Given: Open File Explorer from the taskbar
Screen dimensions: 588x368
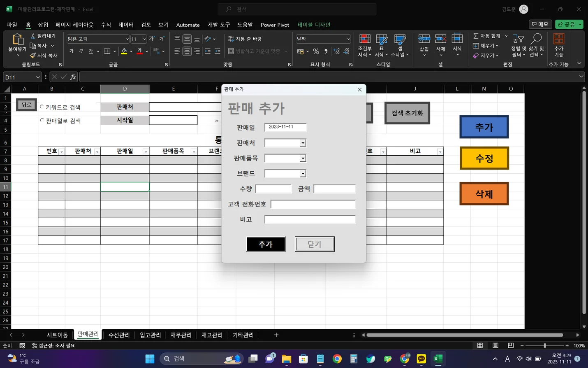Looking at the screenshot, I should (x=287, y=359).
